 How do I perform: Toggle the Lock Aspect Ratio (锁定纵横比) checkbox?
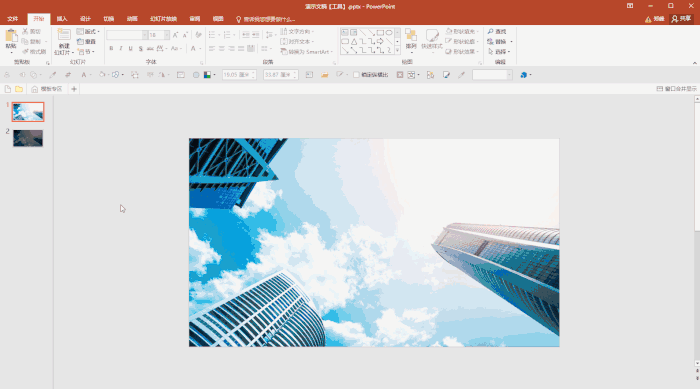(356, 75)
